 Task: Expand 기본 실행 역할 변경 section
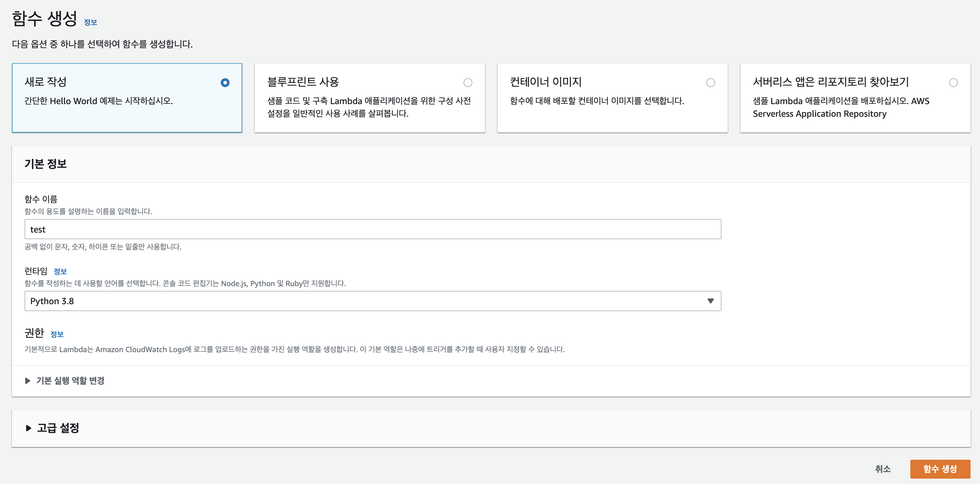pos(70,381)
